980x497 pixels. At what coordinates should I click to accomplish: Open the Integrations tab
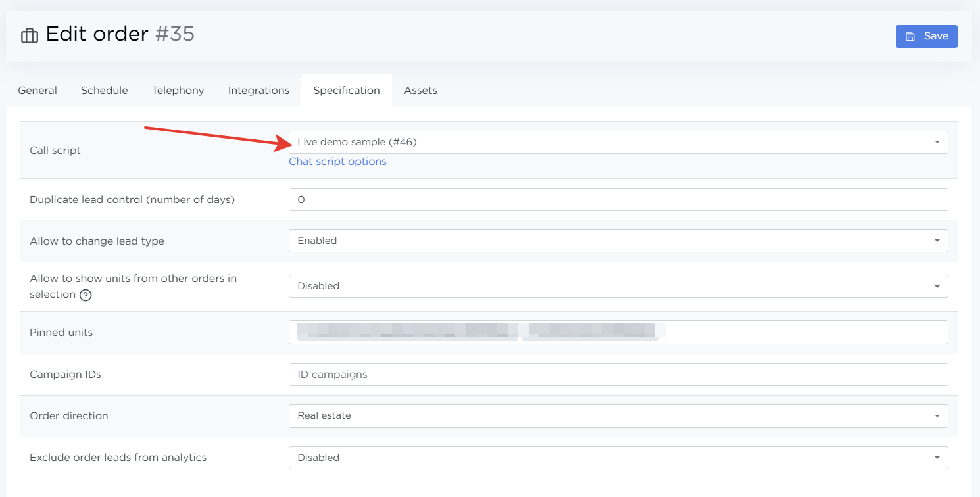(258, 91)
